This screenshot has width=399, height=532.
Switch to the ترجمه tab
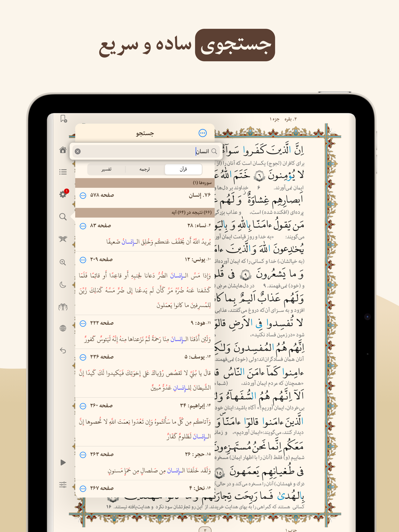tap(145, 169)
